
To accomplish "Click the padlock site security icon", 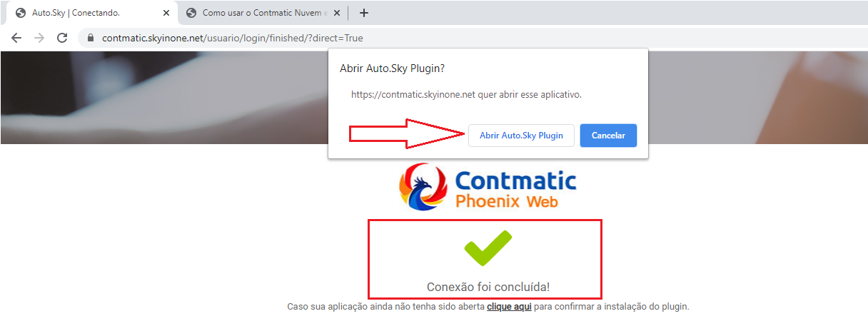I will 91,39.
